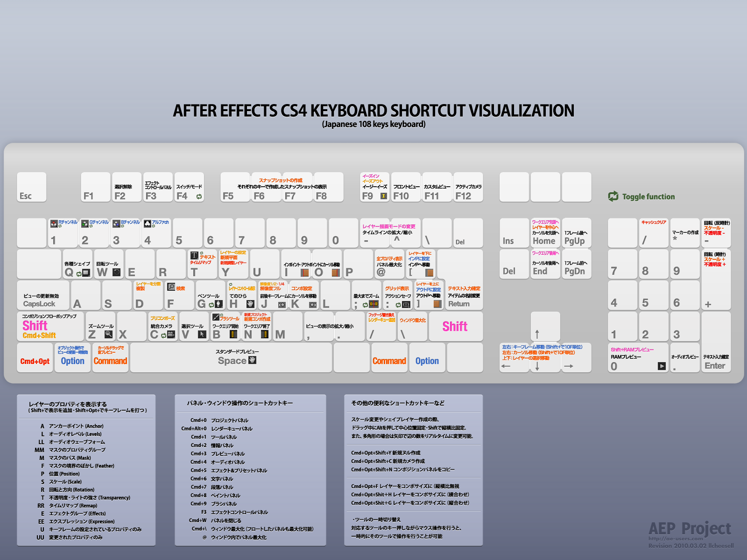The height and width of the screenshot is (560, 747).
Task: Click the work area end icon on the N key
Action: [265, 334]
